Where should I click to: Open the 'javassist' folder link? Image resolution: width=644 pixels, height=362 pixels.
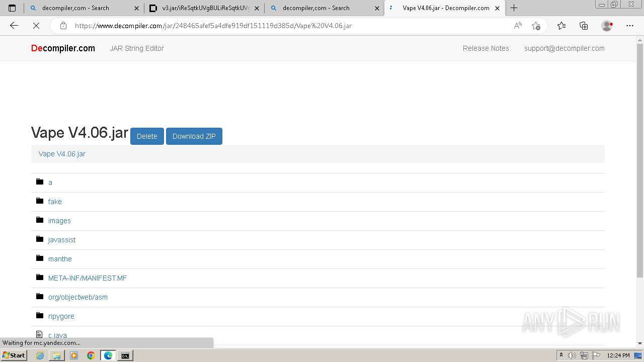point(62,240)
